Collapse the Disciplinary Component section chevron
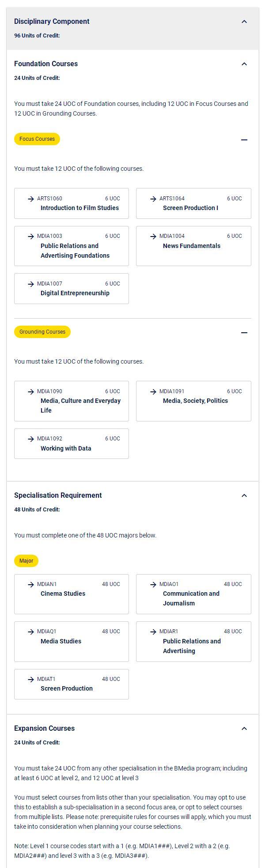Image resolution: width=265 pixels, height=868 pixels. [244, 22]
